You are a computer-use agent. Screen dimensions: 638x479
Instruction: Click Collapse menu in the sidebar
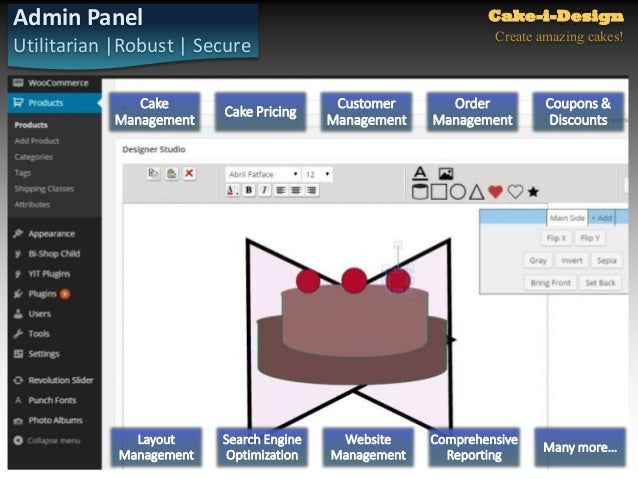55,441
